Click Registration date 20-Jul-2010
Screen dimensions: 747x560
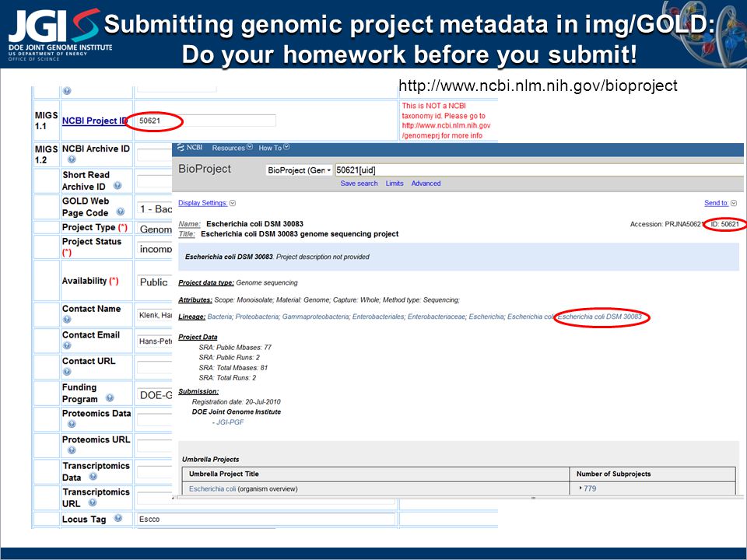237,402
